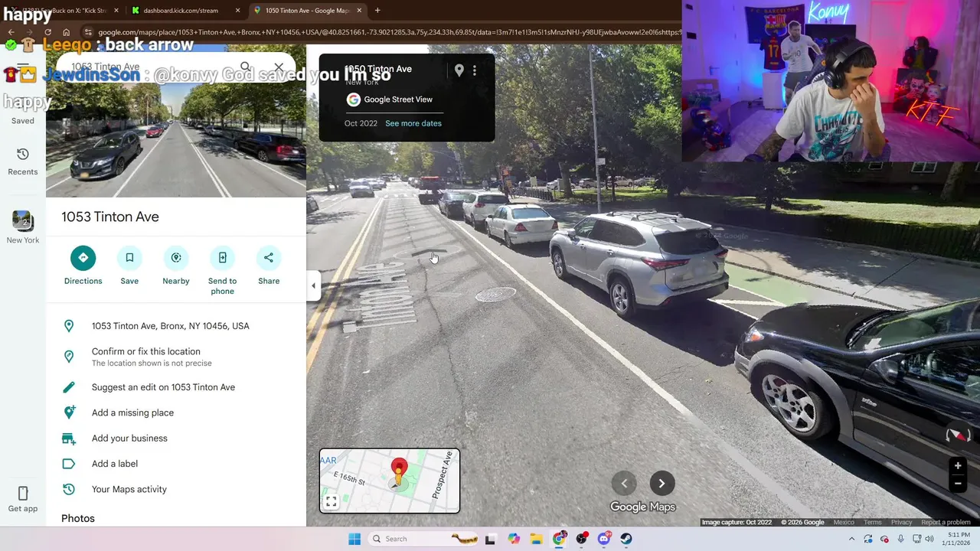Viewport: 980px width, 551px height.
Task: Click the browser reload button
Action: (47, 32)
